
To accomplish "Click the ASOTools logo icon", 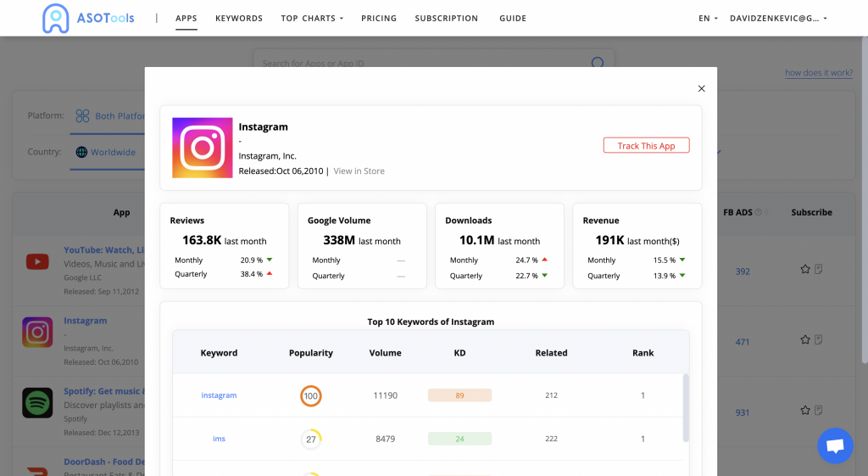I will 56,19.
